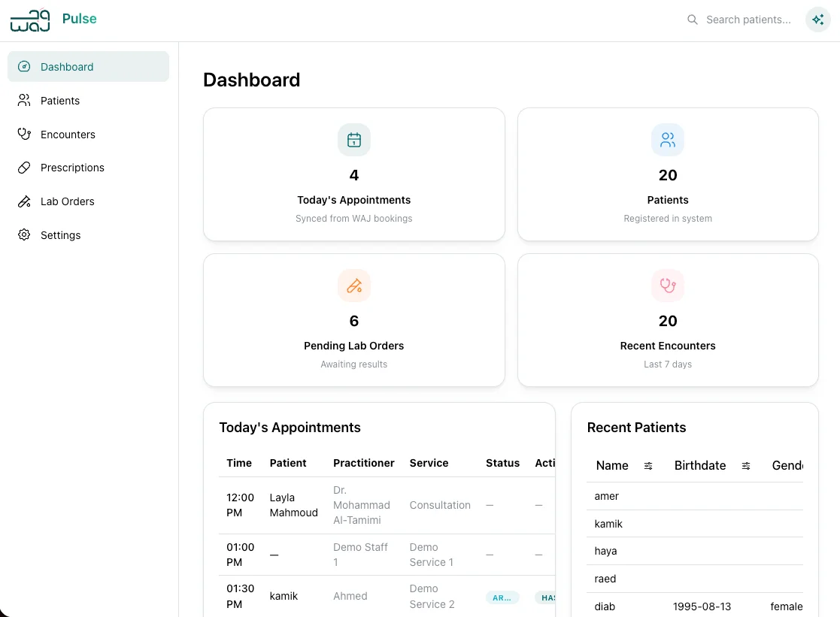This screenshot has height=617, width=840.
Task: Click the Pulse brand text
Action: pyautogui.click(x=79, y=19)
